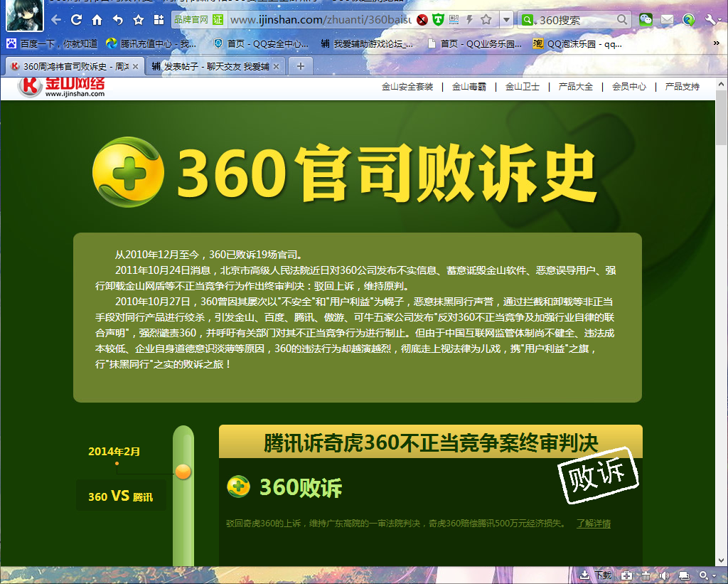
Task: Click the search magnifier button
Action: coord(622,19)
